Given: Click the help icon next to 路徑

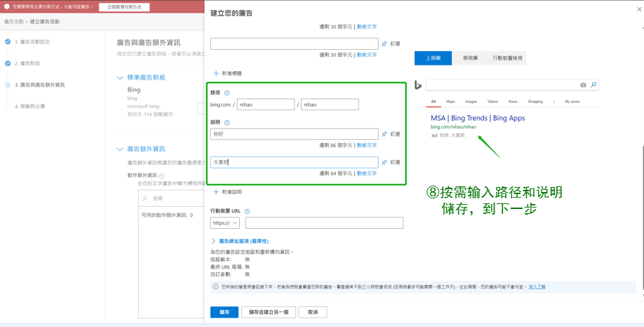Looking at the screenshot, I should pos(227,93).
